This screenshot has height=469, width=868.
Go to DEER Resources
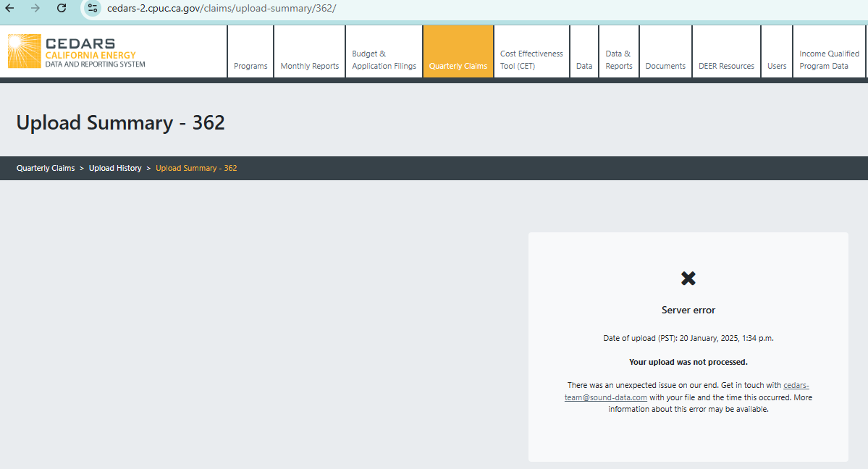726,66
